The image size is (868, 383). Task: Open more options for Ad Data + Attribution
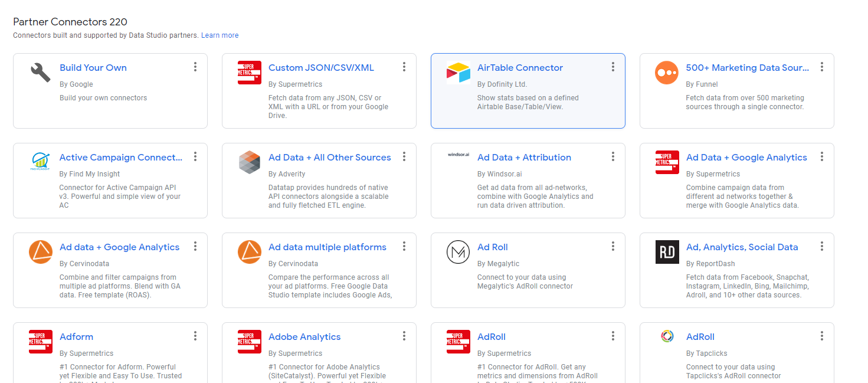pos(613,156)
